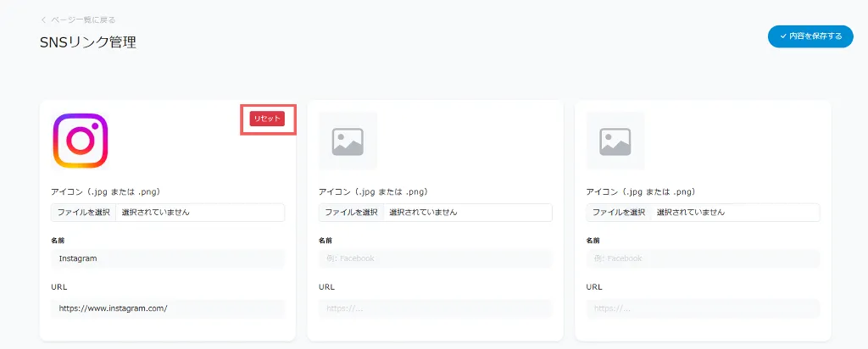868x349 pixels.
Task: Click the URL field with https://www.instagram.com/
Action: (168, 308)
